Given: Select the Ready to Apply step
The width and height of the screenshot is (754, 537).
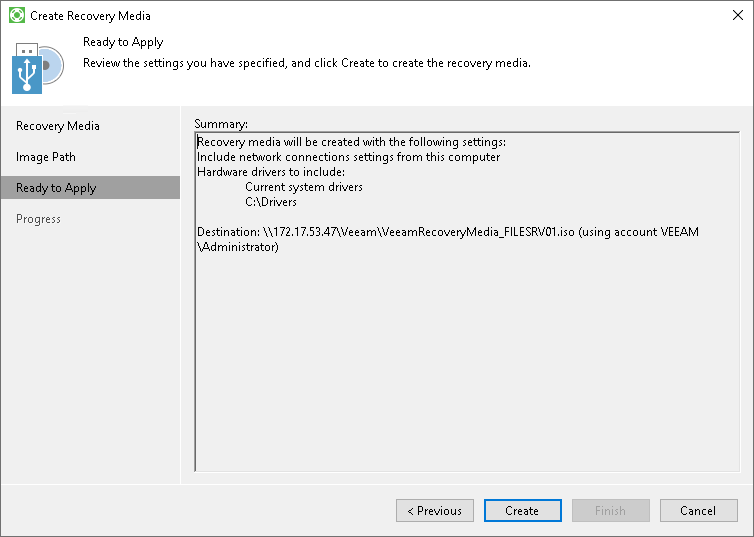Looking at the screenshot, I should [90, 187].
